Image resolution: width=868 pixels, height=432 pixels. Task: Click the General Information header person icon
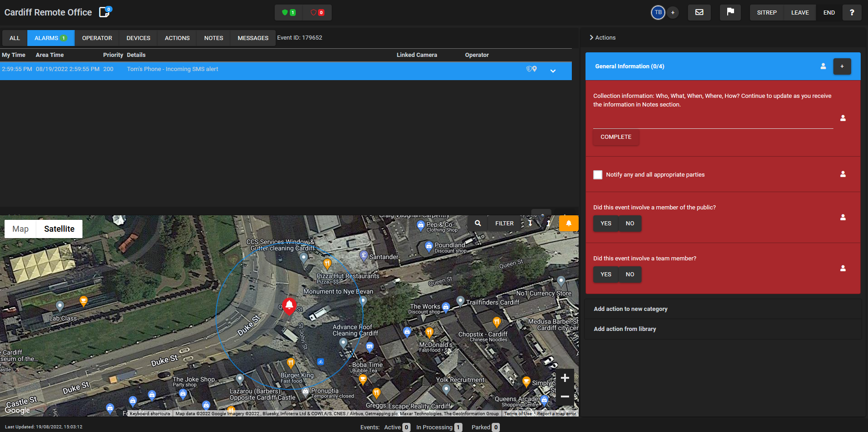click(823, 66)
